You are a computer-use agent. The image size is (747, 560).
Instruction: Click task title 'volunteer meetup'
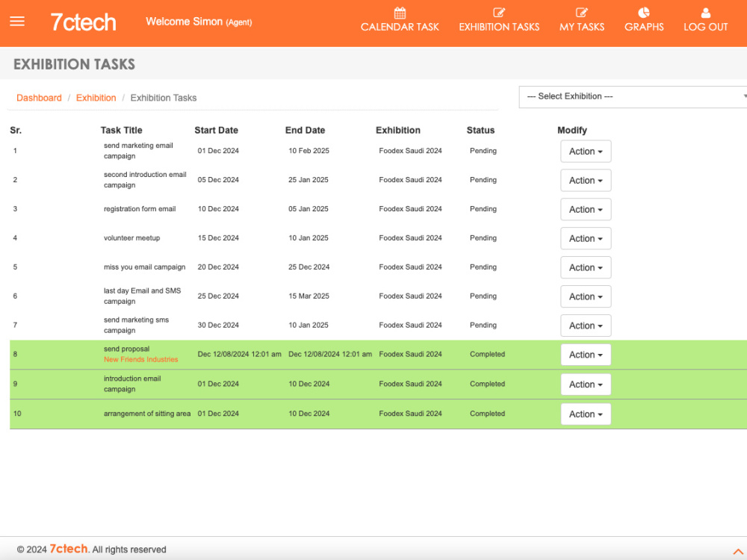[132, 238]
